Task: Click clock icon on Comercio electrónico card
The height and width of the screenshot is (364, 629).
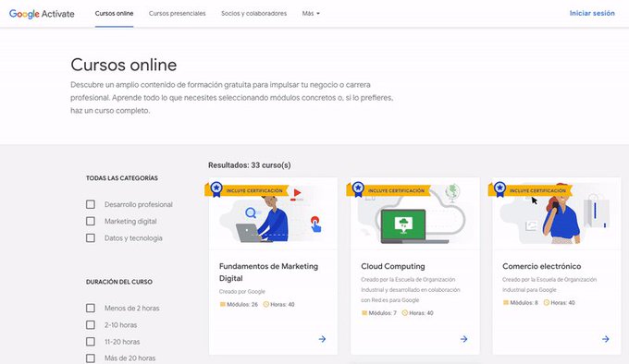Action: click(x=547, y=303)
